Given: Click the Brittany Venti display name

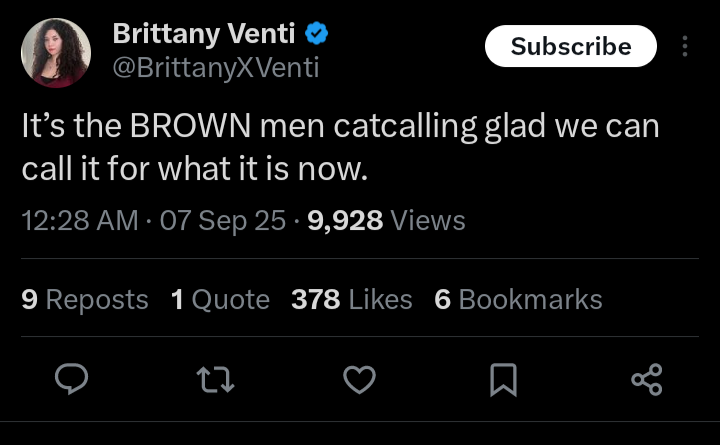Looking at the screenshot, I should click(x=203, y=33).
